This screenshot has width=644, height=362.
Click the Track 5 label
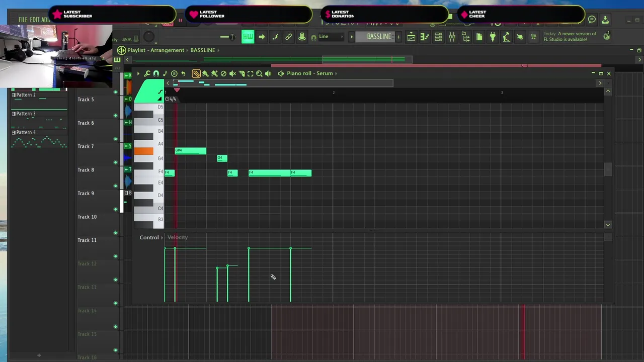tap(86, 100)
